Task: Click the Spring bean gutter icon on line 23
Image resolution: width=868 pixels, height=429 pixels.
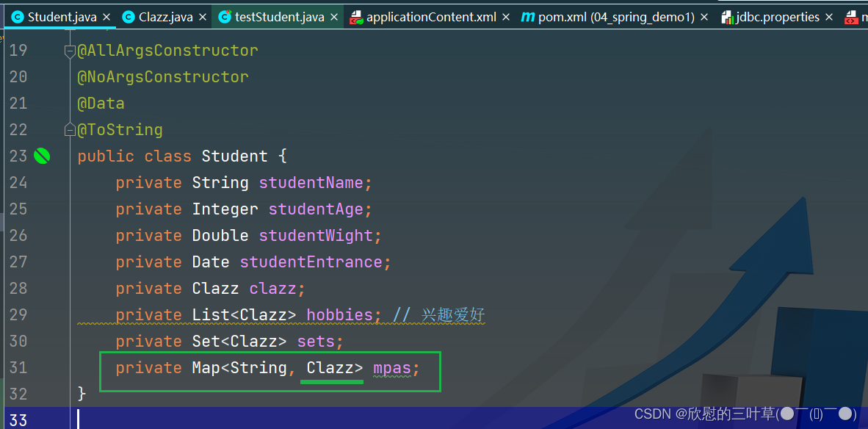Action: coord(42,156)
